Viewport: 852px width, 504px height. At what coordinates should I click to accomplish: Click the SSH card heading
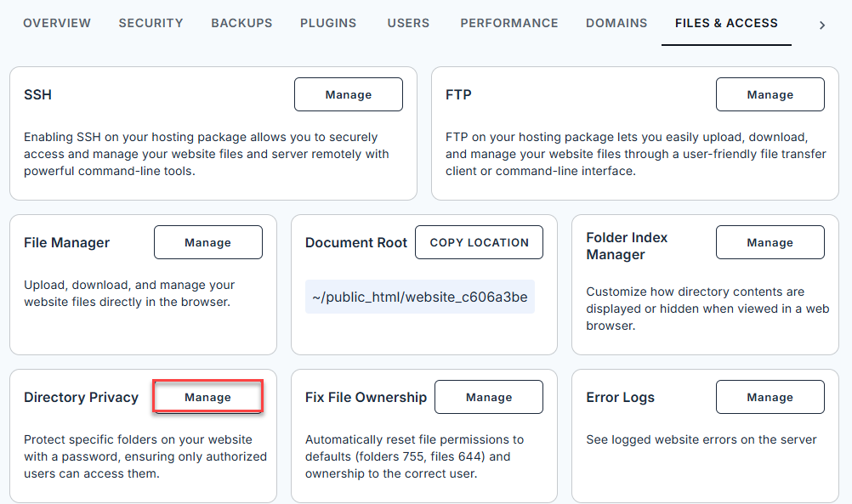click(x=37, y=94)
